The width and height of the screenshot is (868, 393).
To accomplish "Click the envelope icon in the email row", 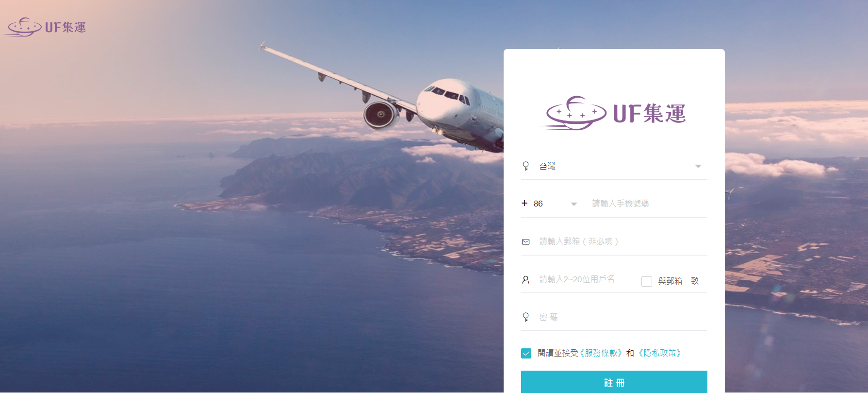I will tap(525, 241).
